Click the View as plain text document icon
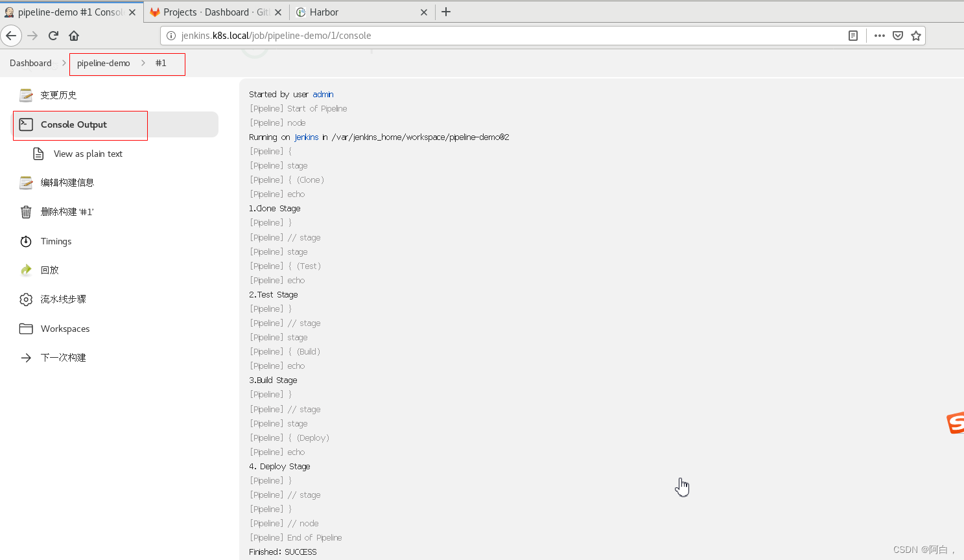The image size is (964, 560). pyautogui.click(x=38, y=154)
